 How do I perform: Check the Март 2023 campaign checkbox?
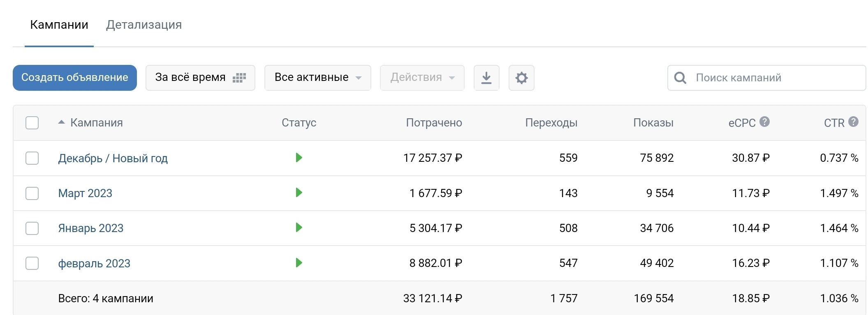pos(32,193)
